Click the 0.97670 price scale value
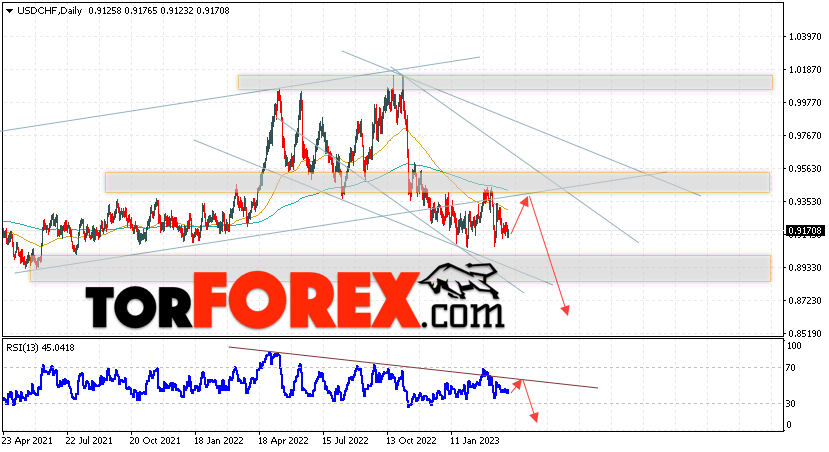This screenshot has height=452, width=829. pyautogui.click(x=805, y=135)
